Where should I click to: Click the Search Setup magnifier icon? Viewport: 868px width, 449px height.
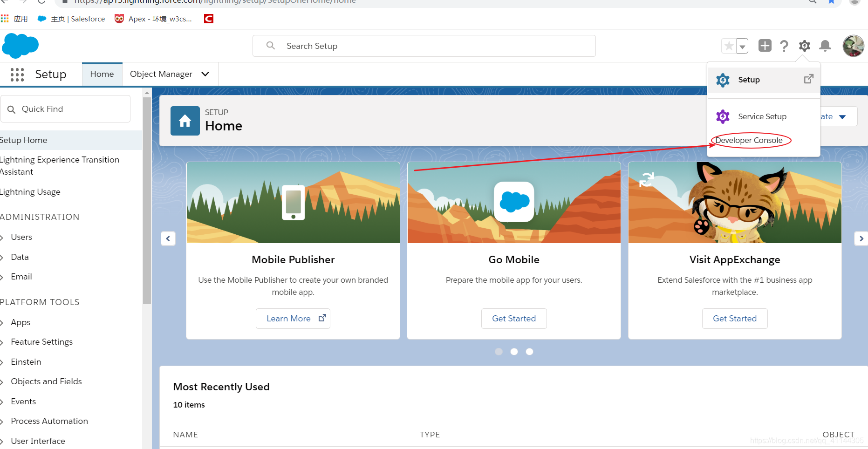click(270, 46)
